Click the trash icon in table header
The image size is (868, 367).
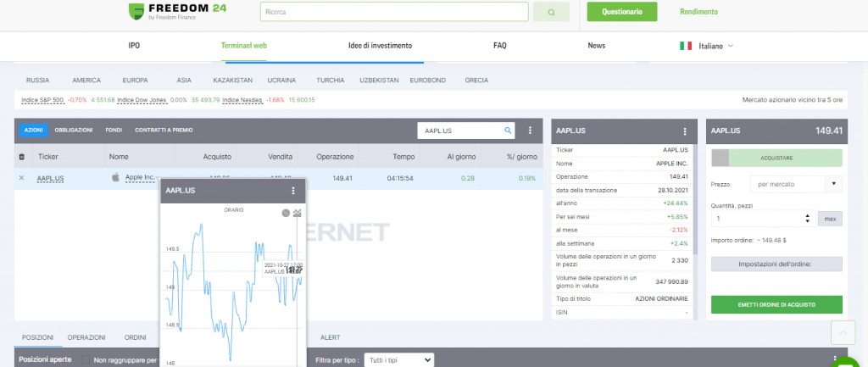pos(21,157)
